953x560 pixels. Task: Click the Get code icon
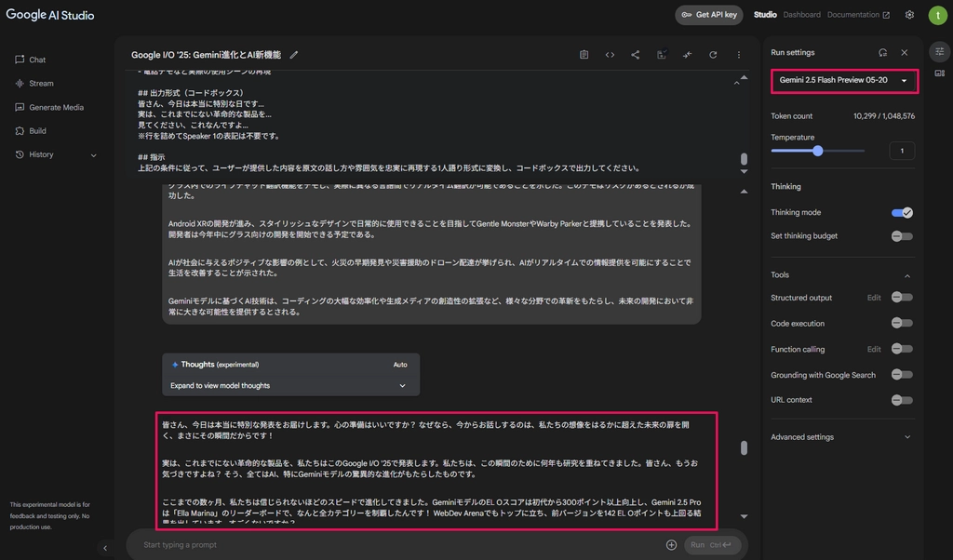tap(610, 55)
